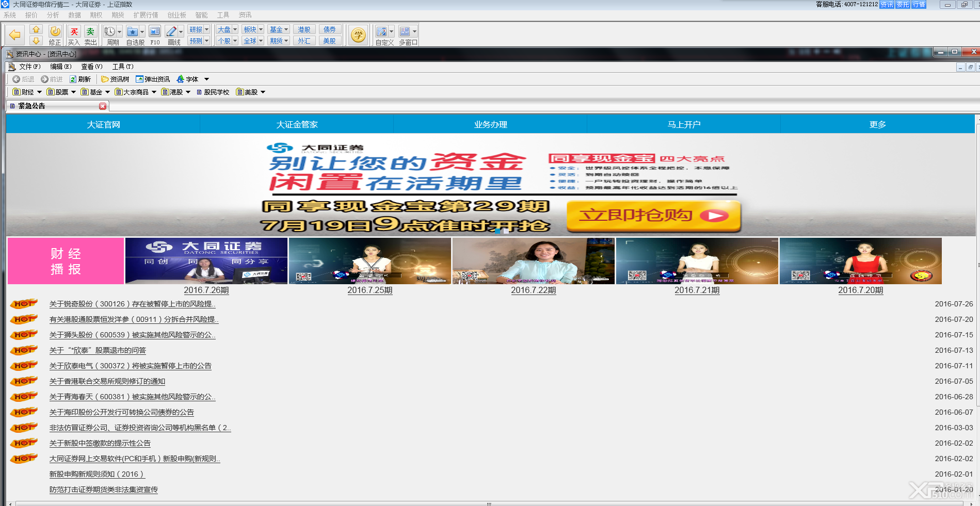Expand the 画线 dropdown arrow
The height and width of the screenshot is (506, 980).
(181, 31)
